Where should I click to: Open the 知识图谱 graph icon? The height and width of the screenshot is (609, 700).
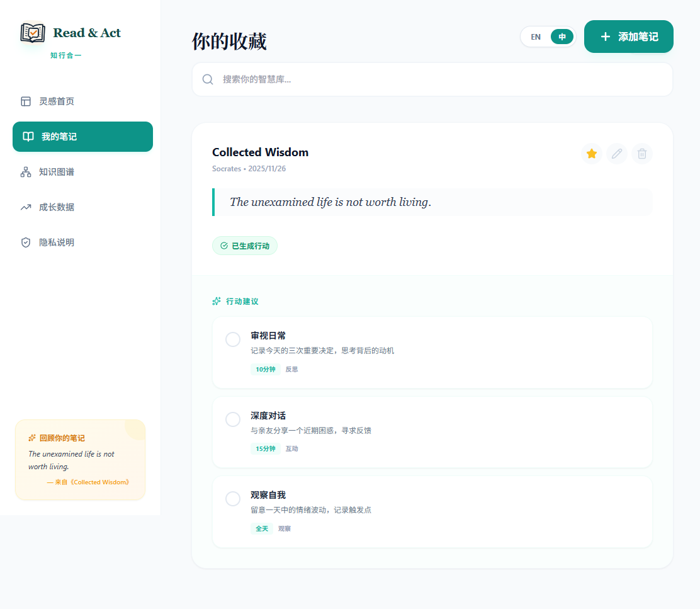(x=25, y=171)
